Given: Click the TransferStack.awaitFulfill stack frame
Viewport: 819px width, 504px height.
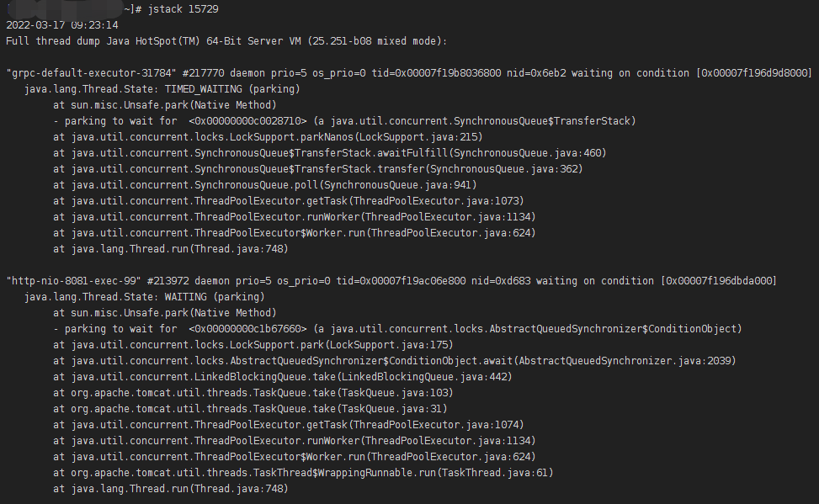Looking at the screenshot, I should 330,153.
